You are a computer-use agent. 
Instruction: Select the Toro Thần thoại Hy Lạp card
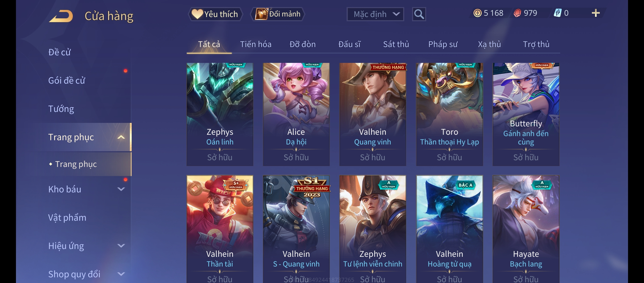click(x=449, y=114)
